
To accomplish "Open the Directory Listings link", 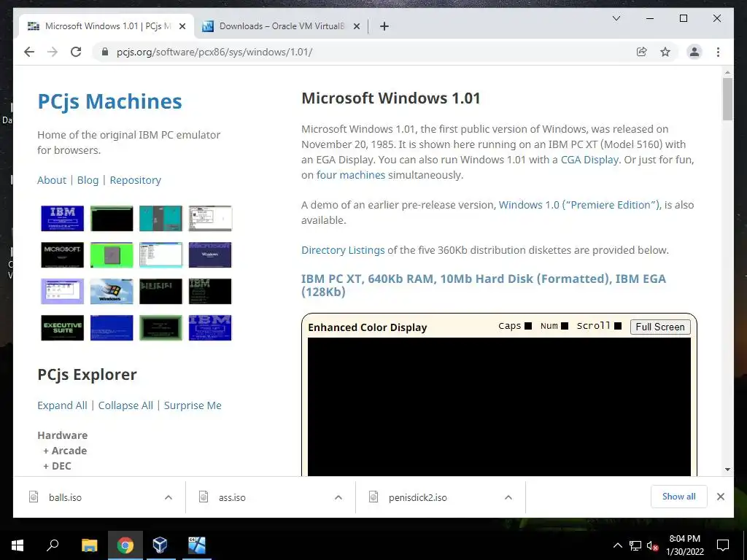I will 343,250.
